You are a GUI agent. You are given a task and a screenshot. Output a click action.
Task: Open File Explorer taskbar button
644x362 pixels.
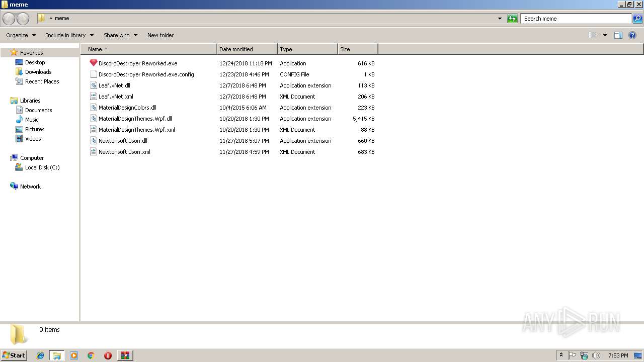[x=57, y=355]
